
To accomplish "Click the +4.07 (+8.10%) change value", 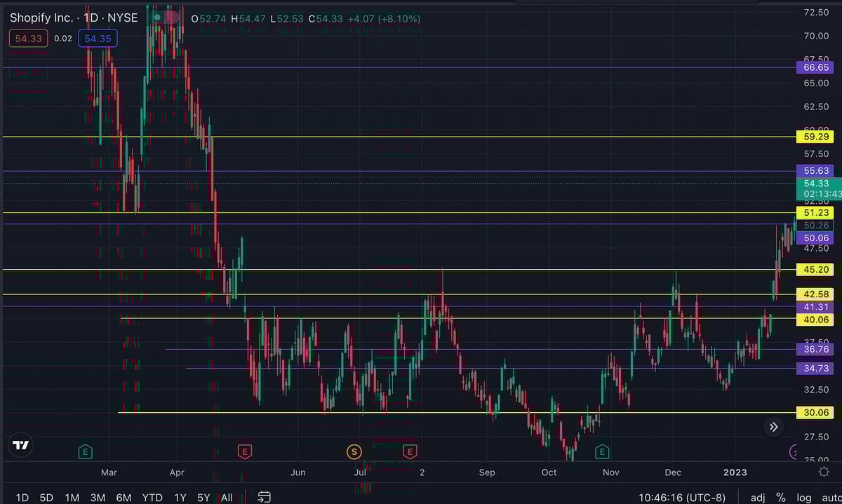I will (x=383, y=18).
